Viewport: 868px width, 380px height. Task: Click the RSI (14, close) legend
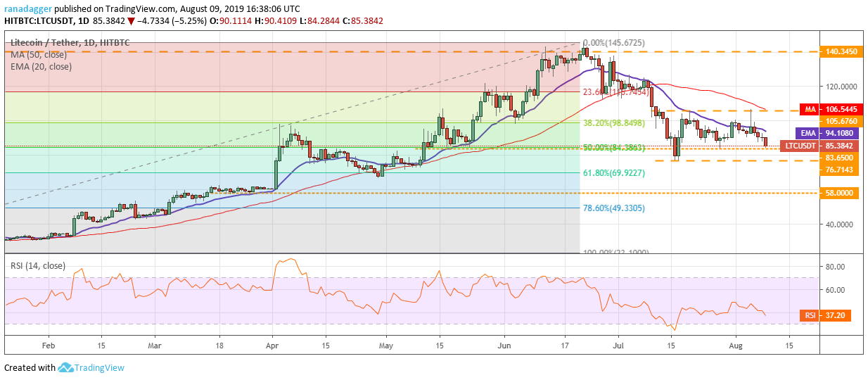[x=39, y=266]
